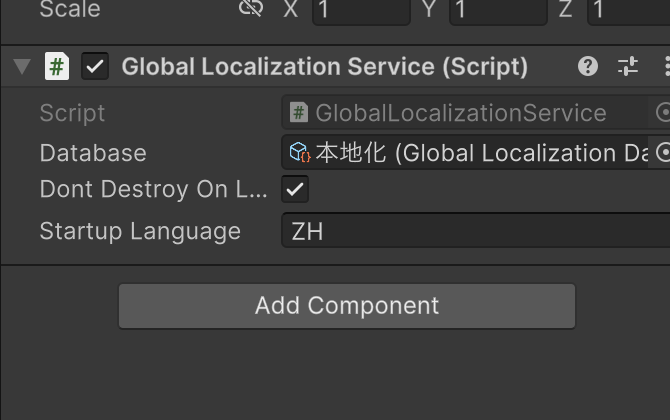Click the Scale X value field
Viewport: 670px width, 420px height.
pyautogui.click(x=360, y=10)
